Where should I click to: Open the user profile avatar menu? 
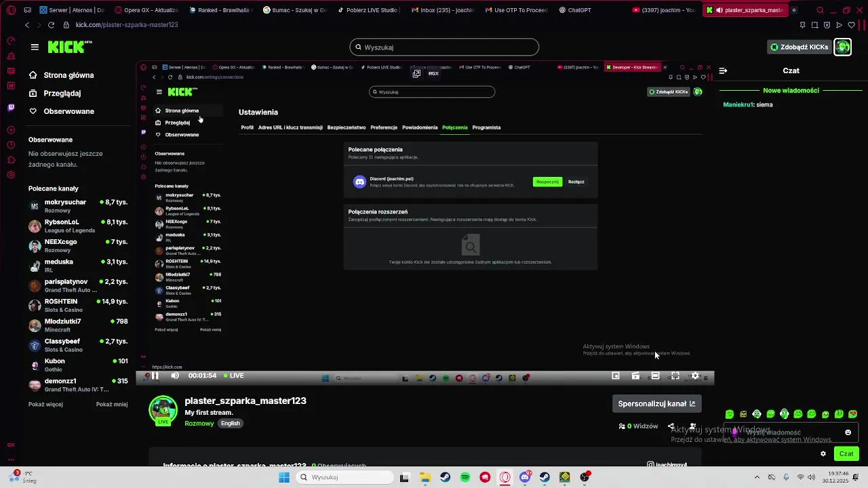[x=842, y=47]
